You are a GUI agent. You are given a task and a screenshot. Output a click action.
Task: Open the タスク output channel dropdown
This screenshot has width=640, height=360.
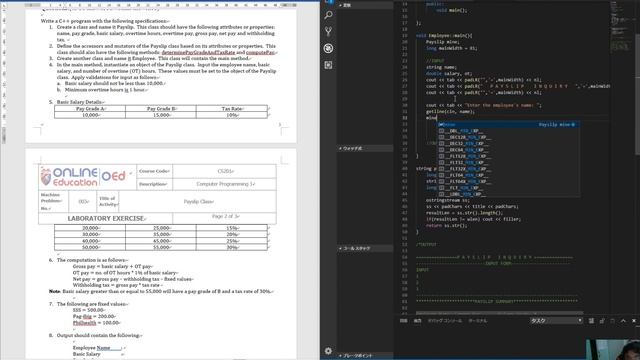pyautogui.click(x=556, y=321)
